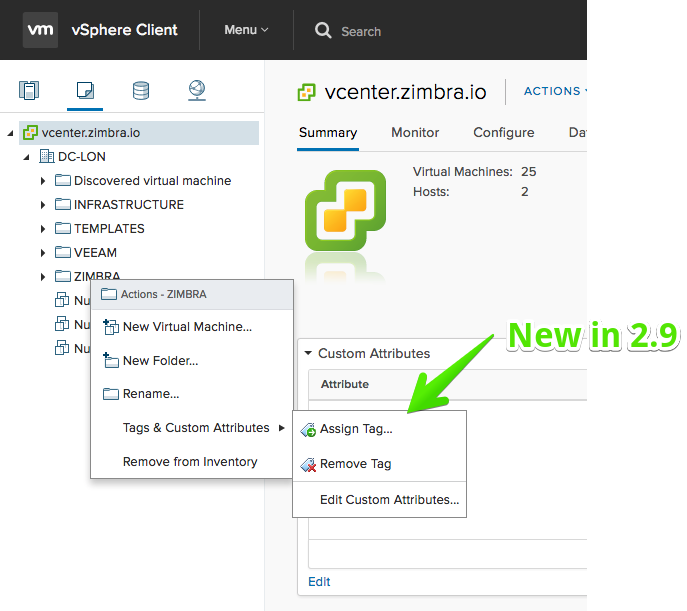Image resolution: width=687 pixels, height=611 pixels.
Task: Open Tags & Custom Attributes submenu
Action: click(192, 428)
